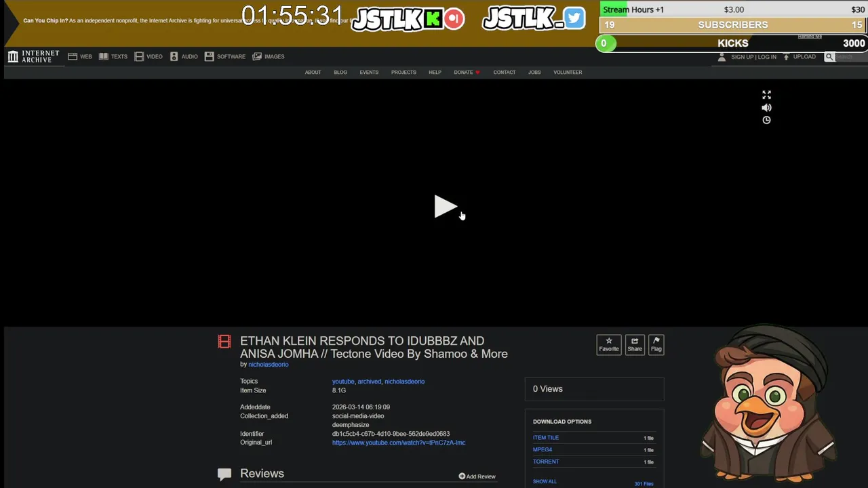
Task: Click SHOW ALL download options
Action: pyautogui.click(x=545, y=481)
